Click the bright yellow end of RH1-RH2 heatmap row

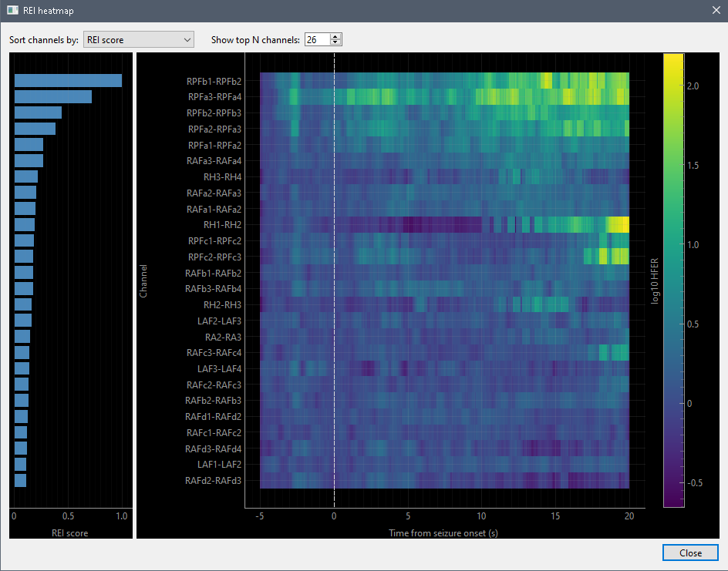(x=618, y=224)
